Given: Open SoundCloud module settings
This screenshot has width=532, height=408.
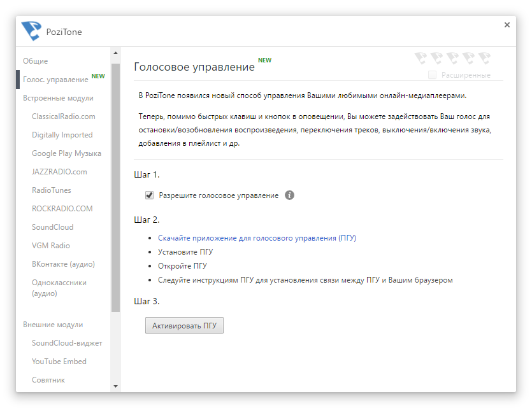Looking at the screenshot, I should (53, 227).
